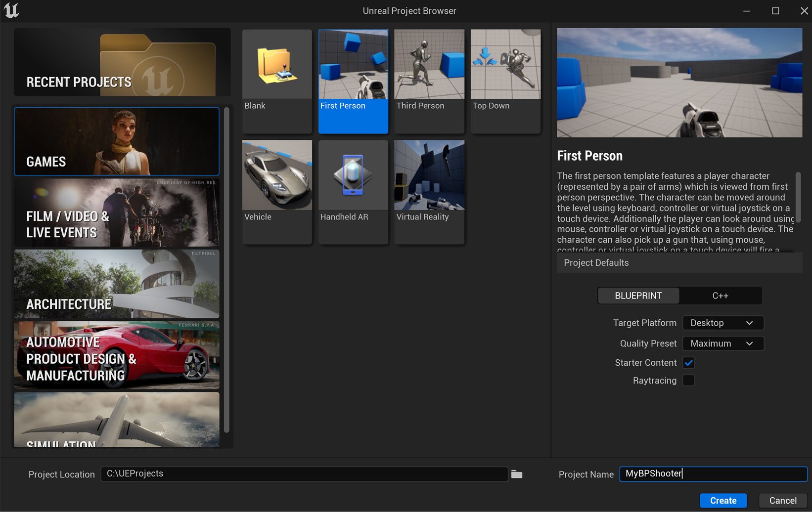Open the Recent Projects folder tile
812x512 pixels.
click(x=123, y=62)
